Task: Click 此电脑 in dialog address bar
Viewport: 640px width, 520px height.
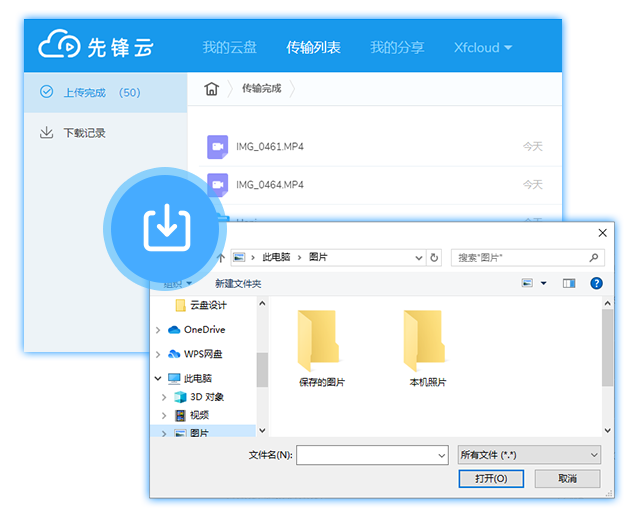Action: point(276,257)
